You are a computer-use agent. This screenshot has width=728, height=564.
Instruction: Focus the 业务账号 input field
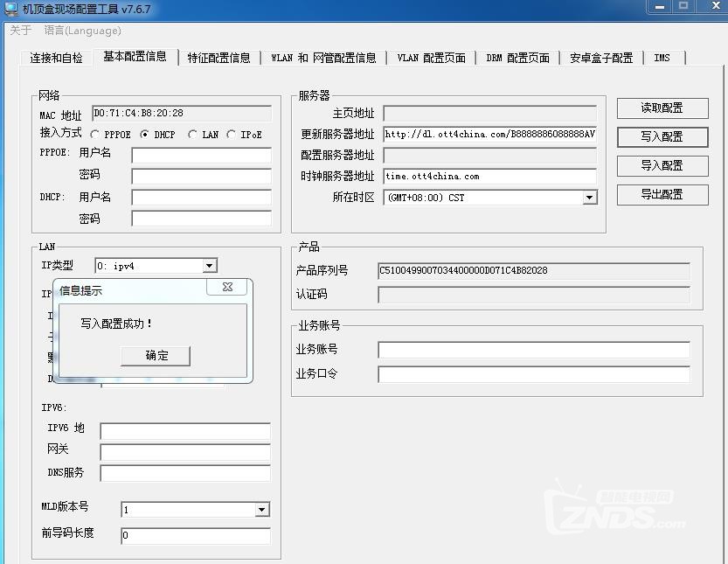534,351
